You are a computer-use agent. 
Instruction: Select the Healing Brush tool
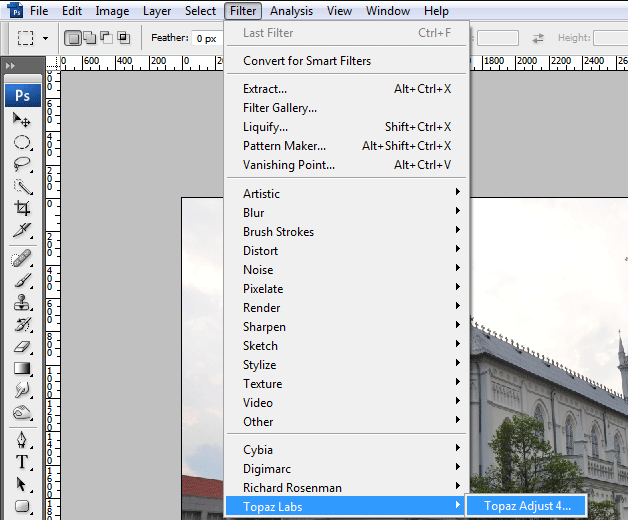[22, 258]
